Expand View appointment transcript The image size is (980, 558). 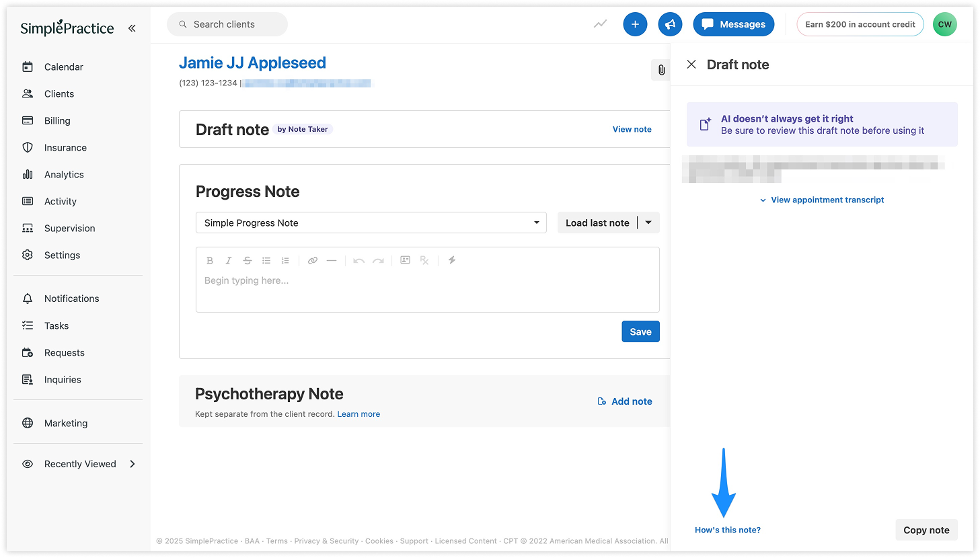[822, 200]
